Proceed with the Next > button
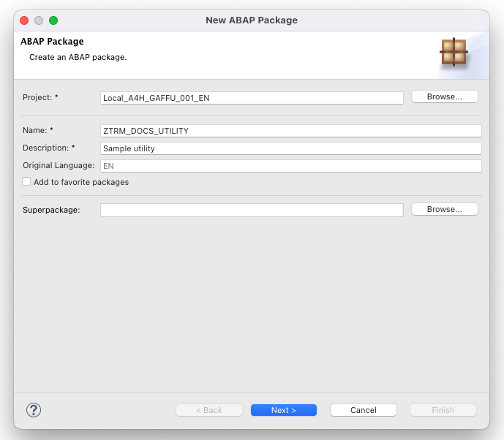Image resolution: width=504 pixels, height=440 pixels. coord(284,410)
